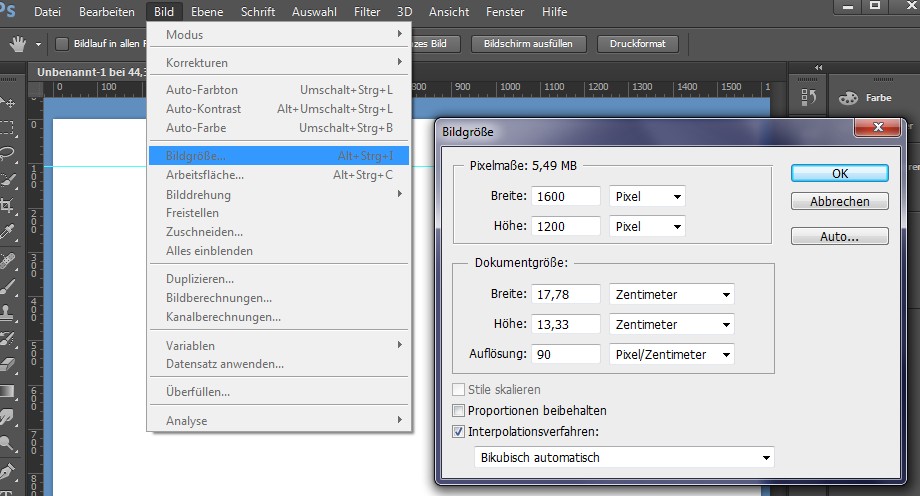
Task: Expand the Modus submenu
Action: (x=279, y=35)
